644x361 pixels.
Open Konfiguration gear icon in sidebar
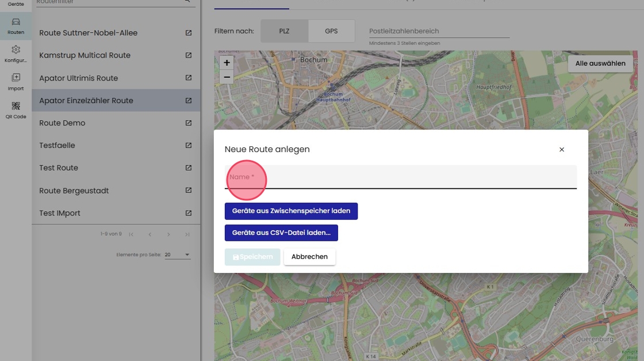pyautogui.click(x=16, y=54)
